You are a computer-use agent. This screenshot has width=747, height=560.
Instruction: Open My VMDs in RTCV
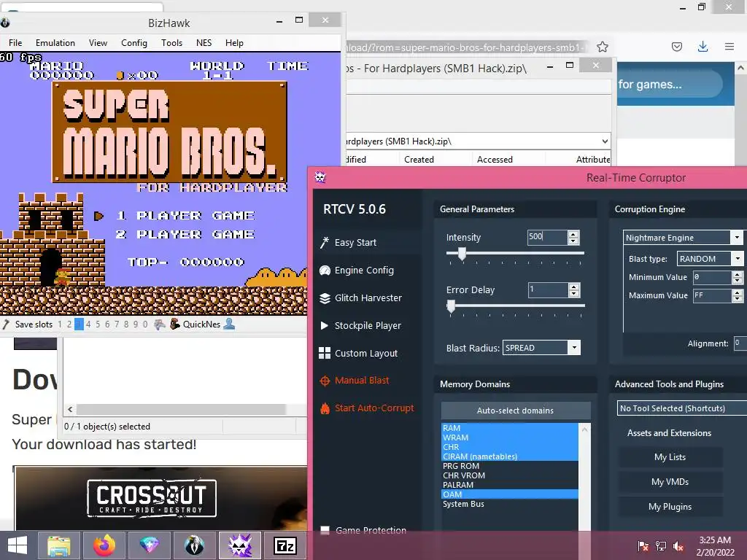click(x=670, y=482)
